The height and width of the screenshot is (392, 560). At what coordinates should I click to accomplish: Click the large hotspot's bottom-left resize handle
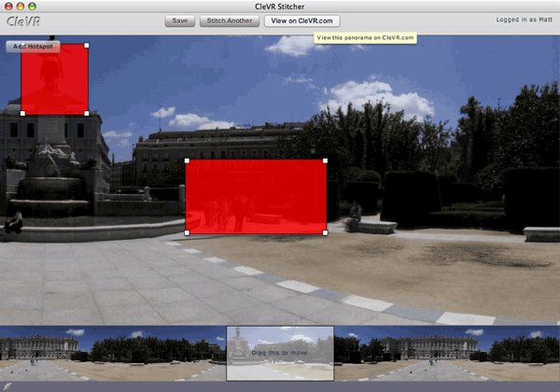pos(186,232)
